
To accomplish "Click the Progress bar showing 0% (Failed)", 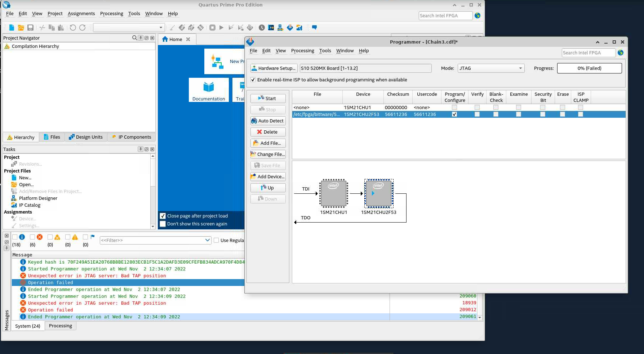I will pos(589,68).
